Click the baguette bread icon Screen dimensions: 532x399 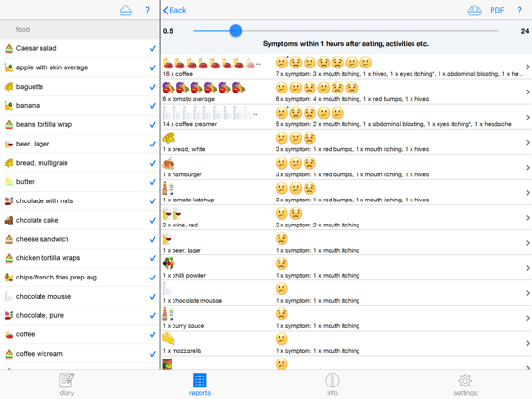coord(9,87)
